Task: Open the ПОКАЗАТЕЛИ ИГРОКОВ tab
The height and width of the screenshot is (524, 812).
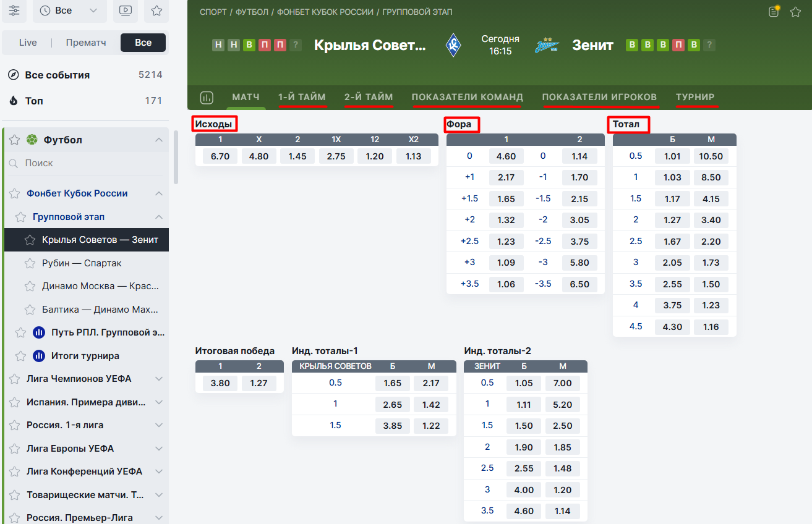Action: pos(599,97)
